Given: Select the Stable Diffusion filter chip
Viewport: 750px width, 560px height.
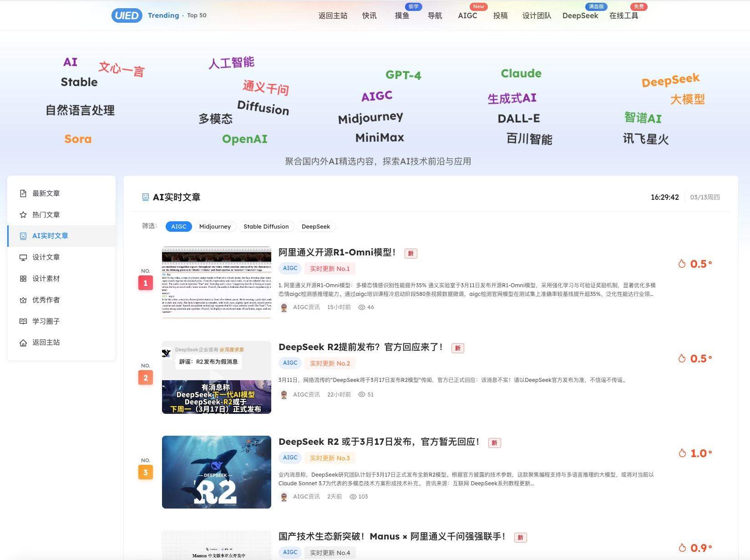Looking at the screenshot, I should [266, 226].
